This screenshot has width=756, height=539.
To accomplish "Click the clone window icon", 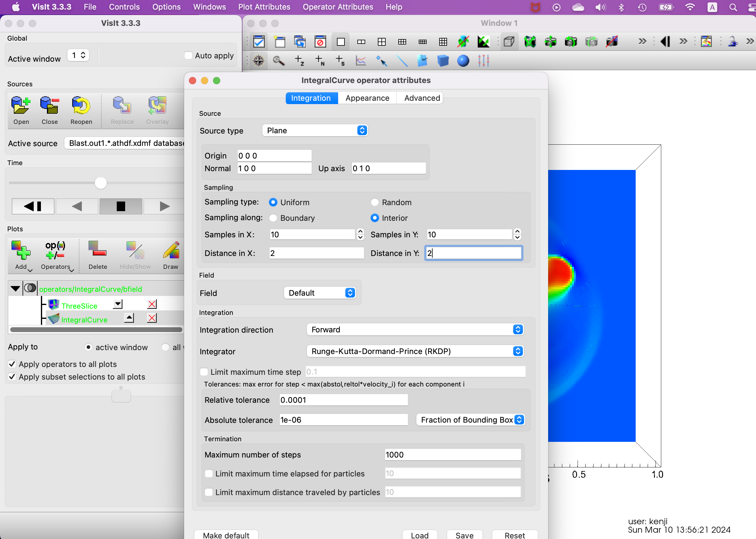I will coord(300,42).
